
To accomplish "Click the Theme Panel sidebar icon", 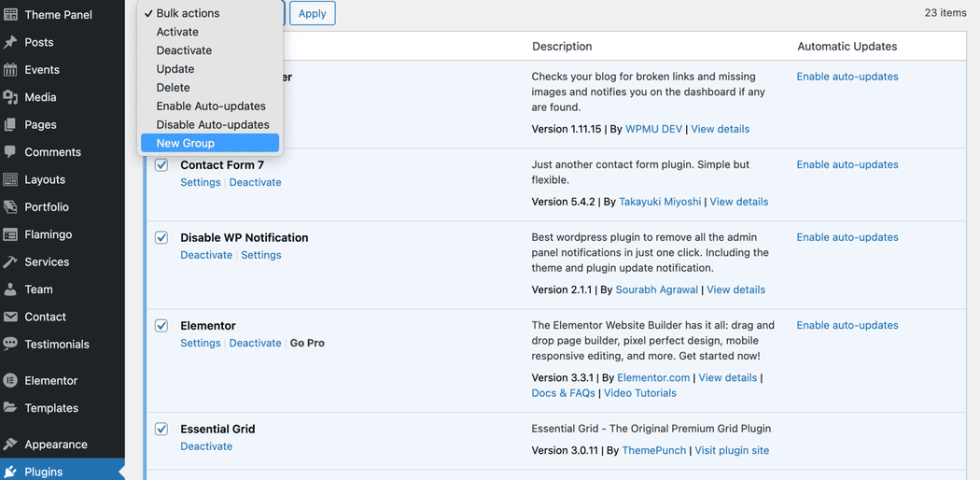I will tap(10, 14).
